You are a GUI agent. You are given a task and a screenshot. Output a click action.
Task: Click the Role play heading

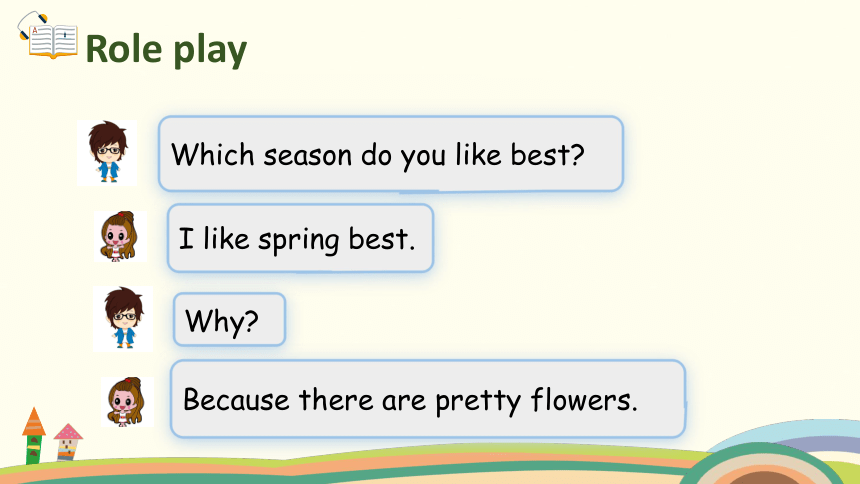(x=166, y=49)
